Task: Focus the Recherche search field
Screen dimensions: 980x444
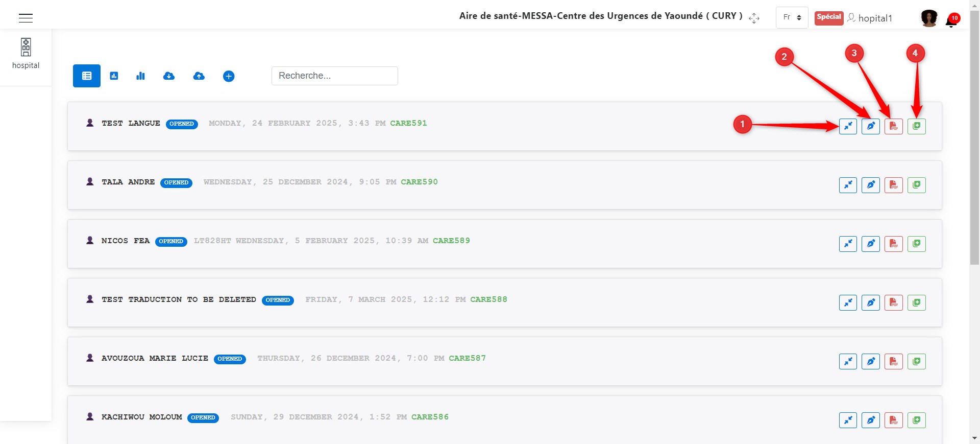Action: (335, 76)
